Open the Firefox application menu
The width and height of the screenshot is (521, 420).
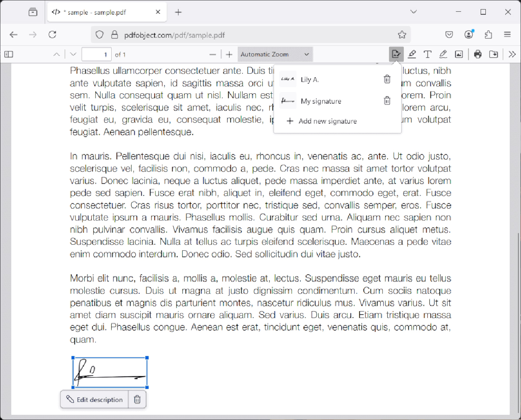508,34
